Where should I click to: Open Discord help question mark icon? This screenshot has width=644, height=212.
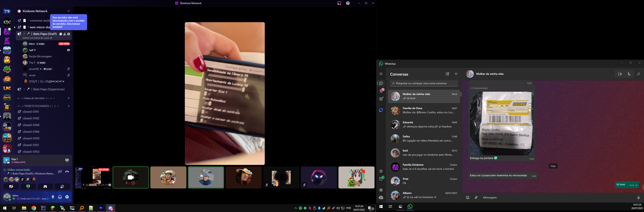tap(348, 3)
